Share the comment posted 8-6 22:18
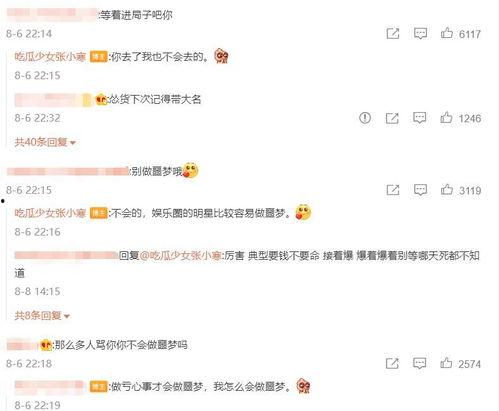 click(392, 363)
